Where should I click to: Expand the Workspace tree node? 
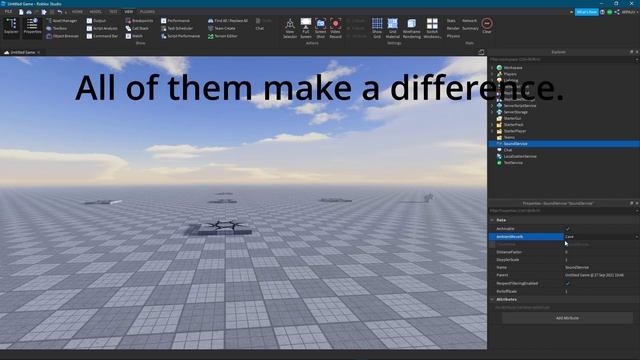492,68
